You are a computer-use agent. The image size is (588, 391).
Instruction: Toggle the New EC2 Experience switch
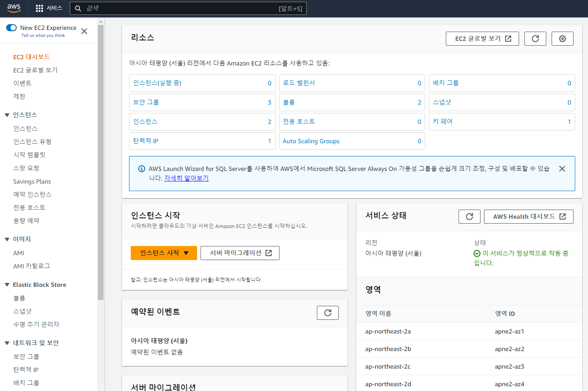click(11, 28)
